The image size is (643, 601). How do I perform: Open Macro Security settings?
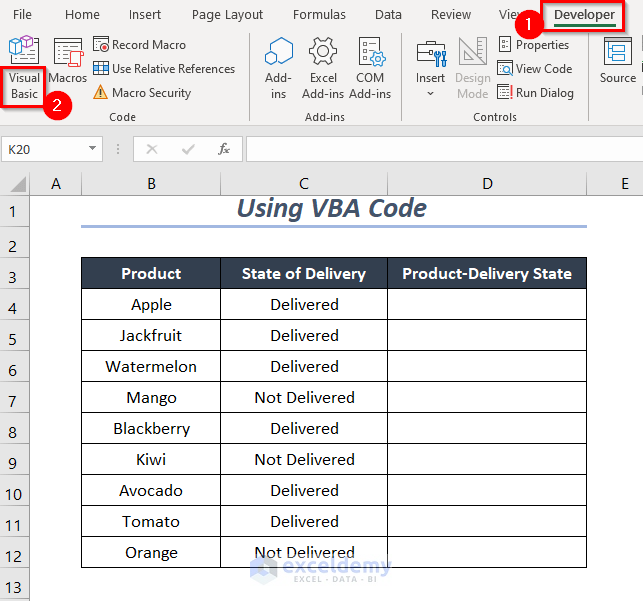click(142, 93)
